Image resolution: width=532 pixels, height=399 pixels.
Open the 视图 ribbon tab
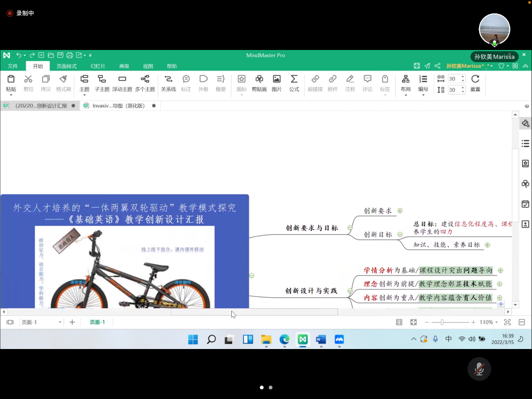(x=148, y=66)
